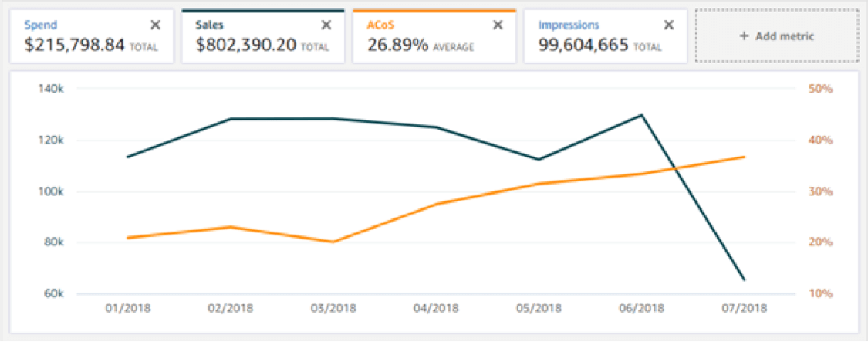Click the 99,604,665 impressions total
The height and width of the screenshot is (342, 868).
click(x=583, y=46)
